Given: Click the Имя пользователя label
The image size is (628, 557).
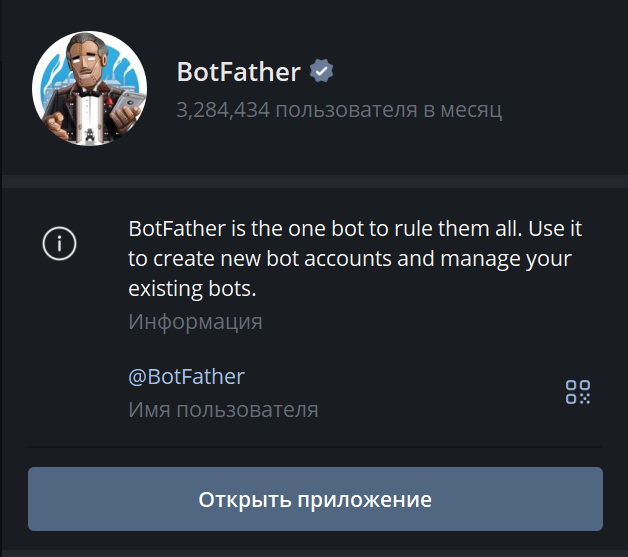Looking at the screenshot, I should pos(223,410).
